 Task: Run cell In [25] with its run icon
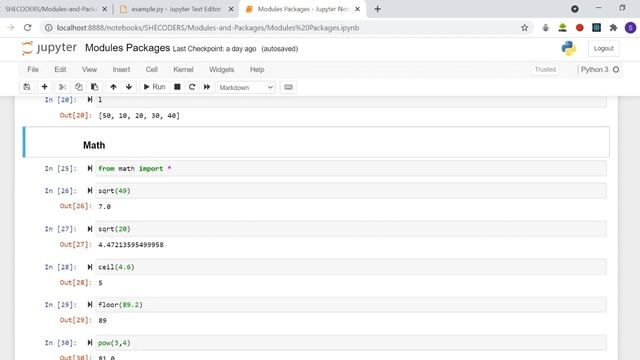90,169
